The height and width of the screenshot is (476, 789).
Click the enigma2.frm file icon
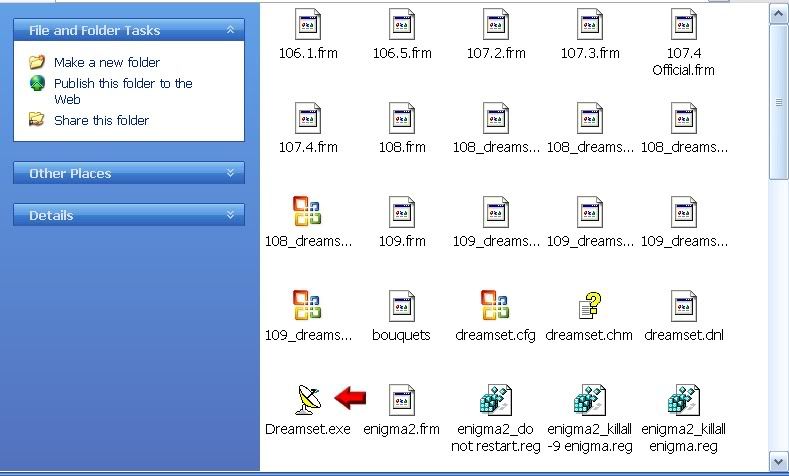tap(402, 401)
